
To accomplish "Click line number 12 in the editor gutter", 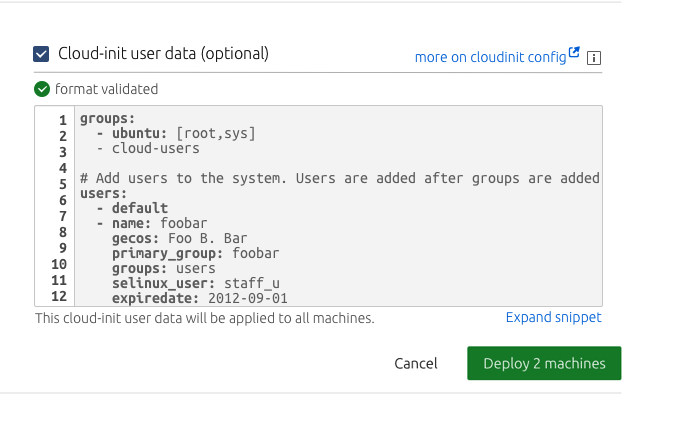I will coord(58,298).
